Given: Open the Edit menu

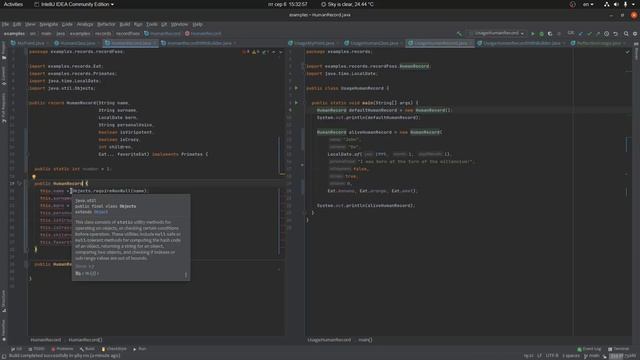Looking at the screenshot, I should 17,24.
